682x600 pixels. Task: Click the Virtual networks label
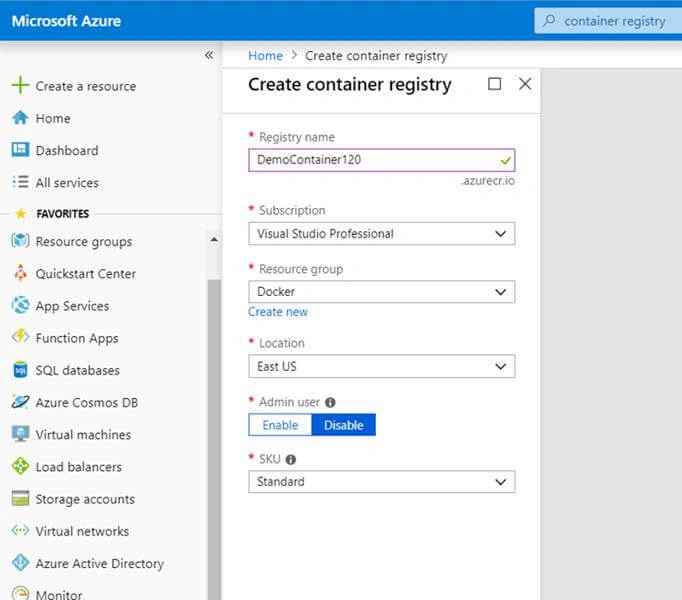pos(82,531)
